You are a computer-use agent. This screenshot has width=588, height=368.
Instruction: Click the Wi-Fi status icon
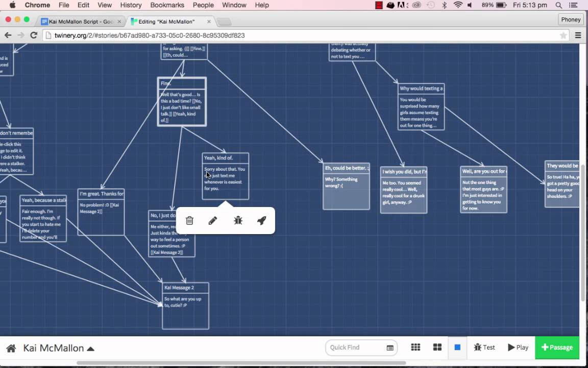point(458,5)
